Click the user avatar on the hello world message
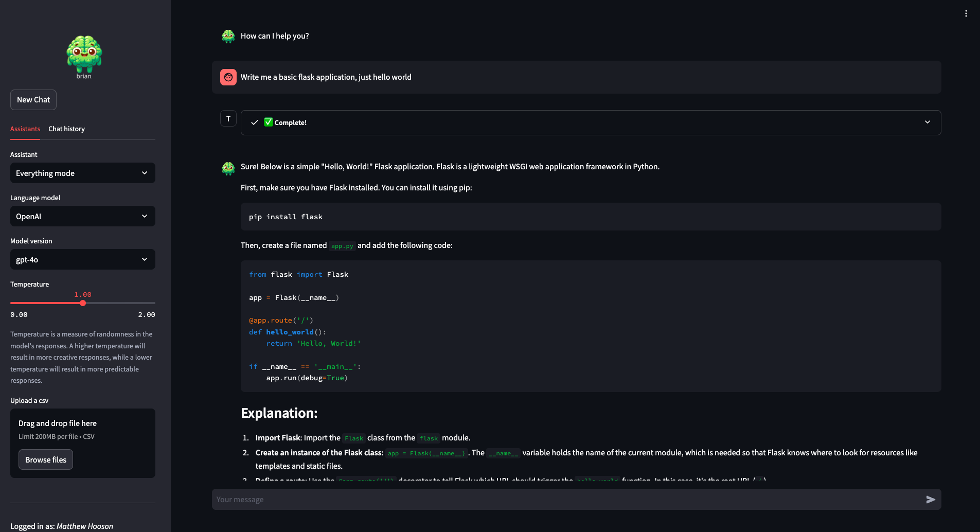The width and height of the screenshot is (980, 532). 228,77
